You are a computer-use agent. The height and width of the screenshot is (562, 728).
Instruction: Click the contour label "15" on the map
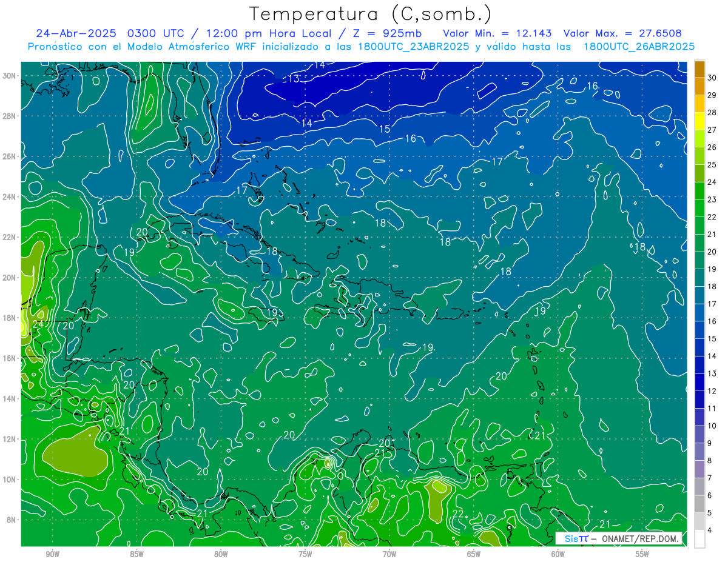coord(385,129)
